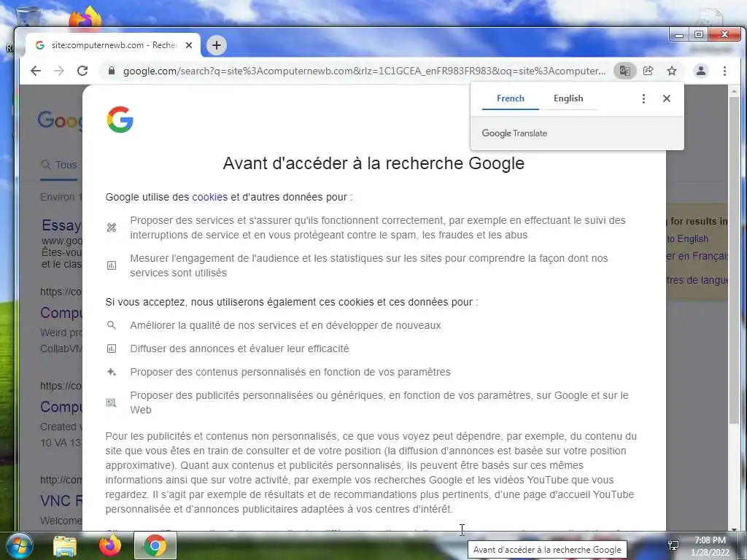Open the Google Translate icon in address bar
Viewport: 747px width, 560px height.
pyautogui.click(x=624, y=71)
